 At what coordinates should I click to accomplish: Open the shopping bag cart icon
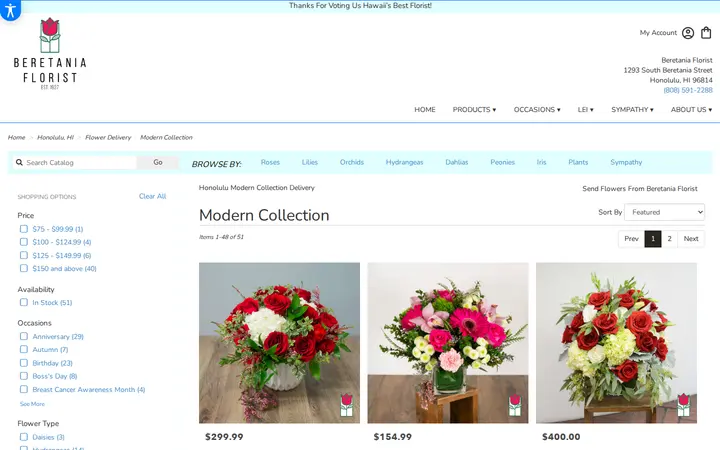706,33
